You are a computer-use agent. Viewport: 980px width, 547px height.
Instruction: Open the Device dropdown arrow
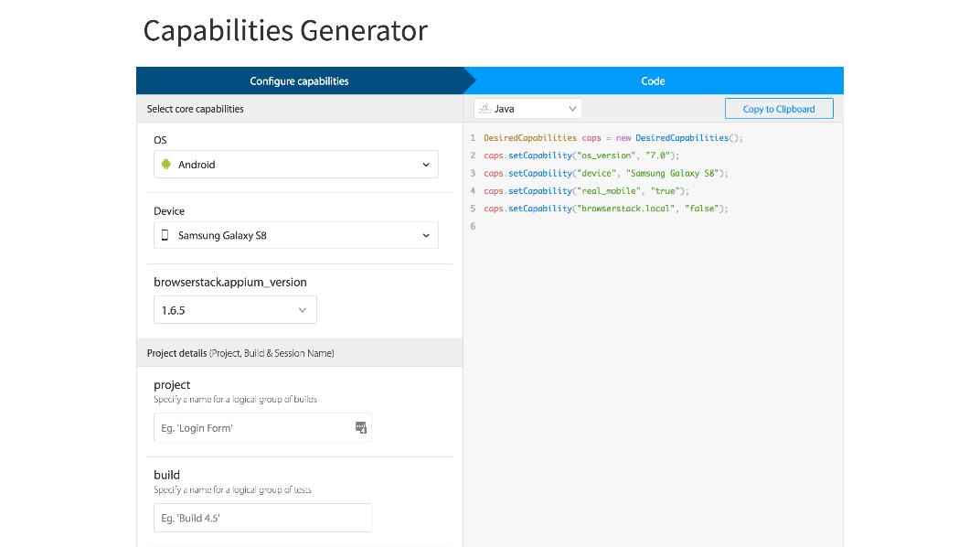click(426, 235)
